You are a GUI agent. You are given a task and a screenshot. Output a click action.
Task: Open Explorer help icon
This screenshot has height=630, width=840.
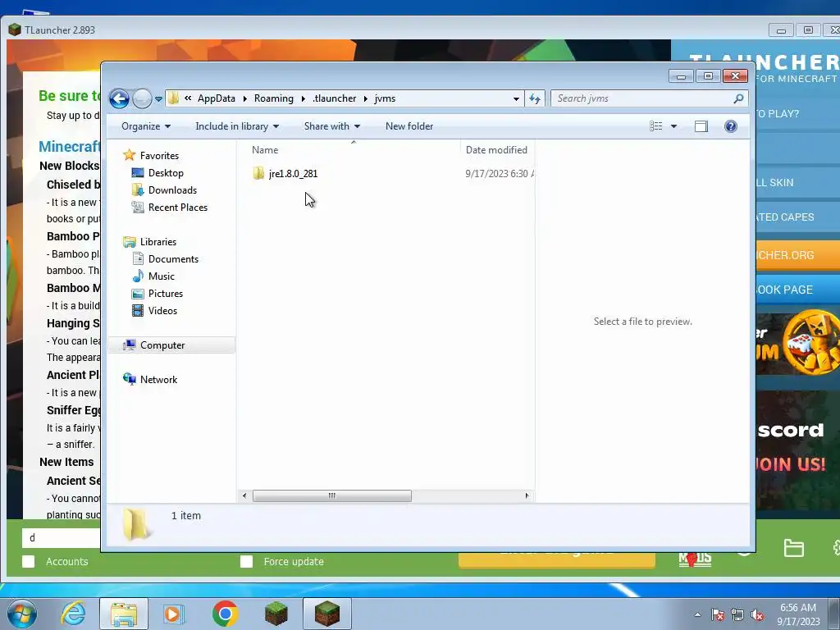pos(731,126)
